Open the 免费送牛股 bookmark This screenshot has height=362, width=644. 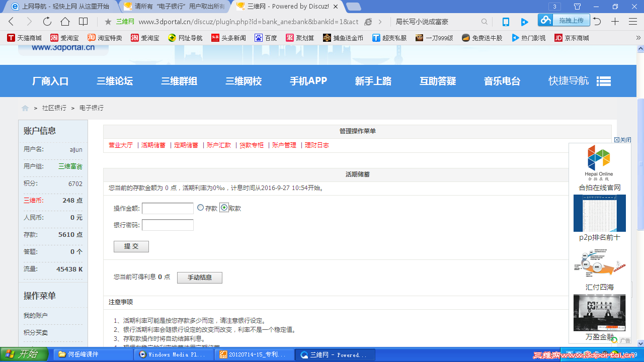[482, 38]
